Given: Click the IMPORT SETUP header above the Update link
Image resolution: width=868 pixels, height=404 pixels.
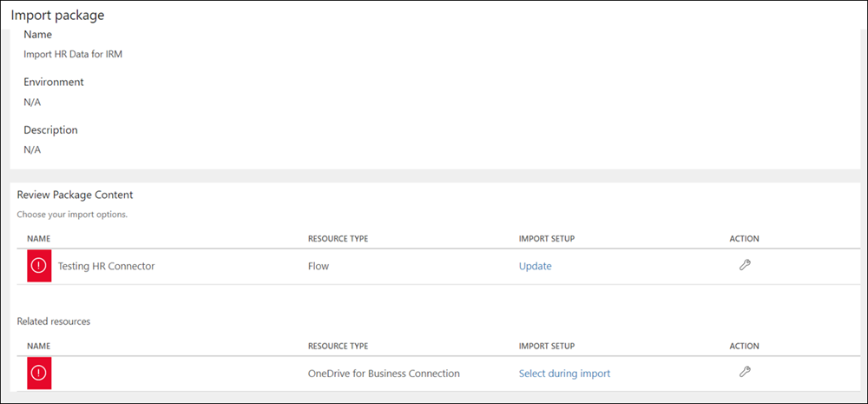Looking at the screenshot, I should 547,239.
